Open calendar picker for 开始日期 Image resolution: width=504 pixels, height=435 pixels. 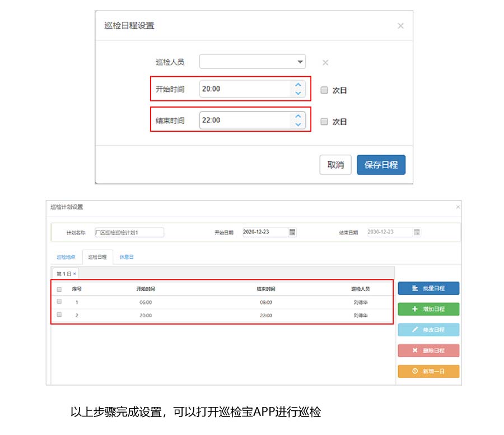(x=292, y=232)
